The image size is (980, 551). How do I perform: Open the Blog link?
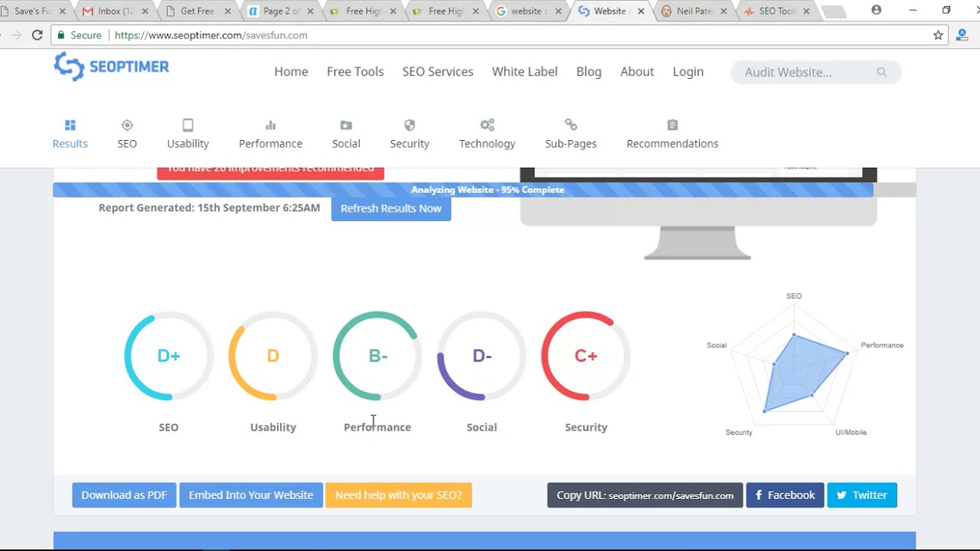[x=589, y=71]
